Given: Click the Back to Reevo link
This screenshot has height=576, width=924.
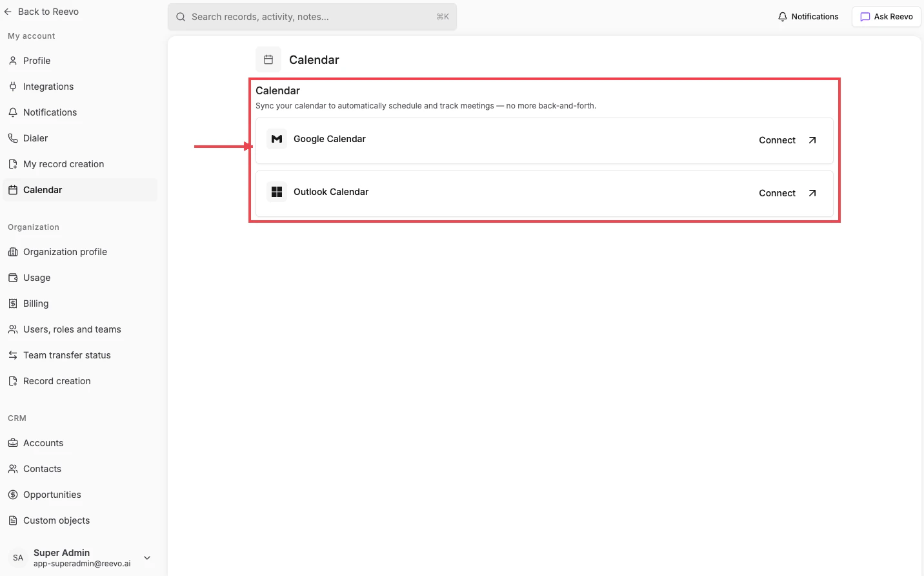Looking at the screenshot, I should (41, 12).
